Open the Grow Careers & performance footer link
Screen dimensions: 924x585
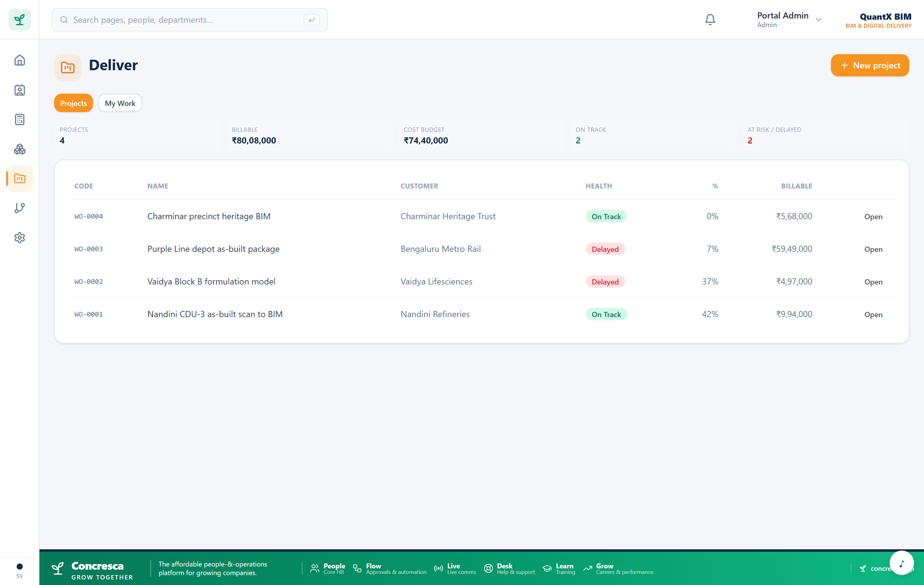point(618,568)
